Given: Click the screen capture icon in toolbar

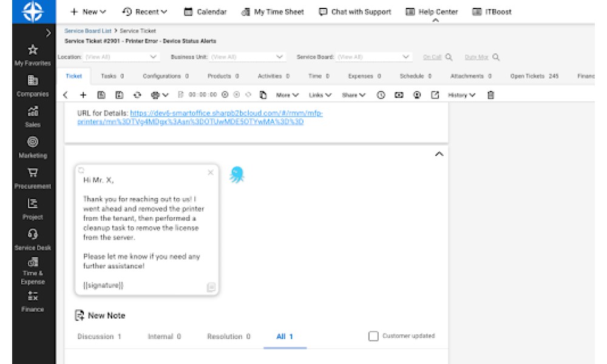Looking at the screenshot, I should (x=399, y=95).
